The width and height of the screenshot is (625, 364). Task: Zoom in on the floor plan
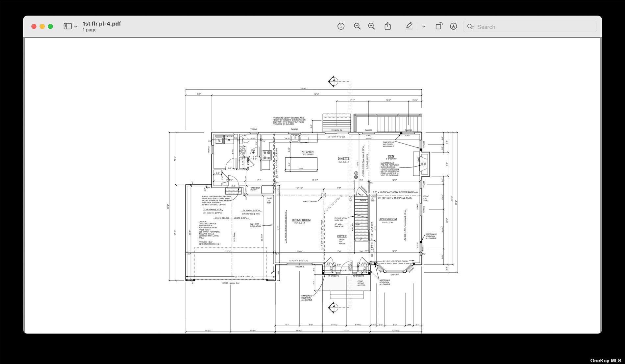point(371,26)
